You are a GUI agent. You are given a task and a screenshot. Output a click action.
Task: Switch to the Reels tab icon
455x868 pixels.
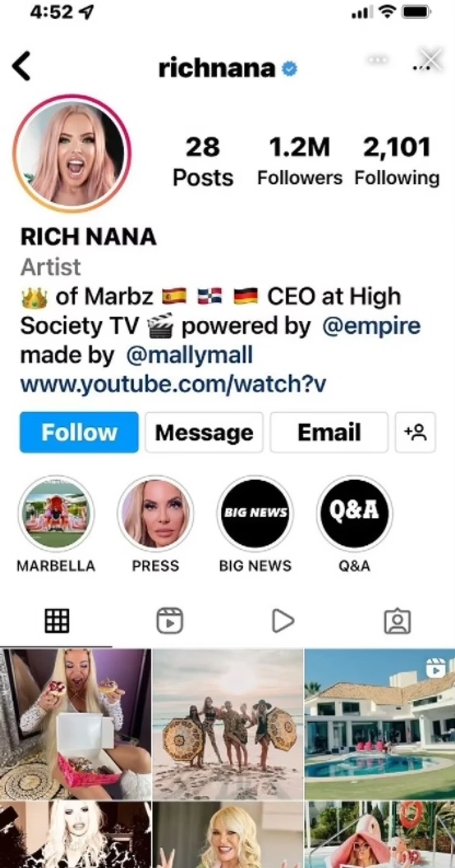[170, 619]
